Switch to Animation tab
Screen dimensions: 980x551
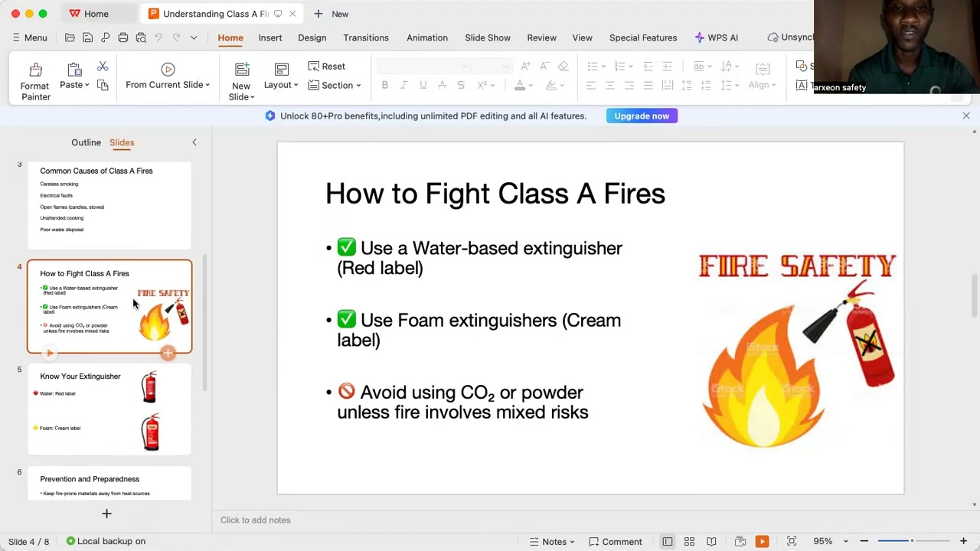[x=427, y=37]
